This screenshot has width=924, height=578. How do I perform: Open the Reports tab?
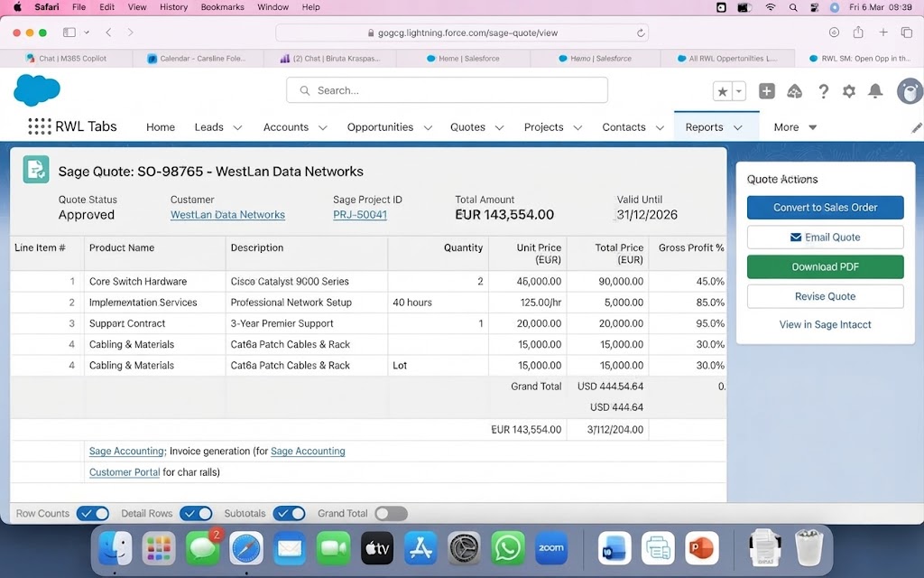pos(704,127)
